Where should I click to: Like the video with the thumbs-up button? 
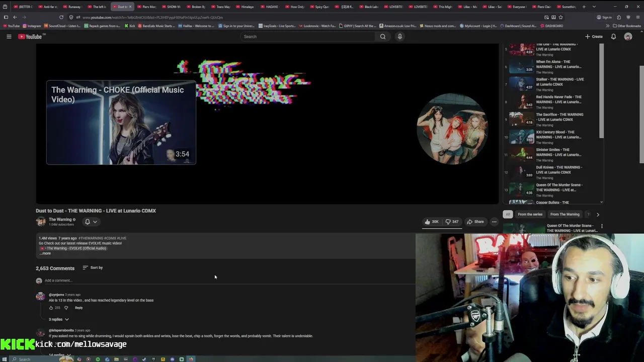(432, 222)
